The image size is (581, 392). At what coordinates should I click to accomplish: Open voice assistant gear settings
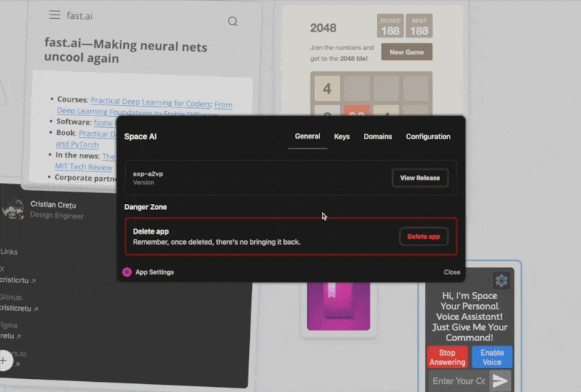coord(501,280)
